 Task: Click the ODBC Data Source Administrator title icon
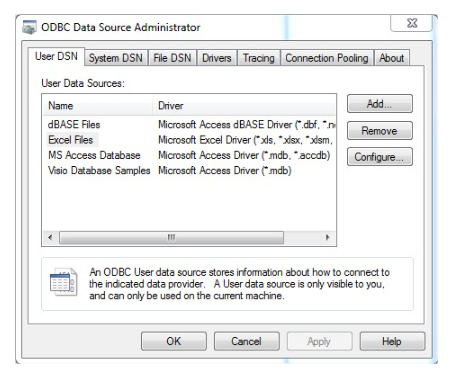(x=29, y=27)
